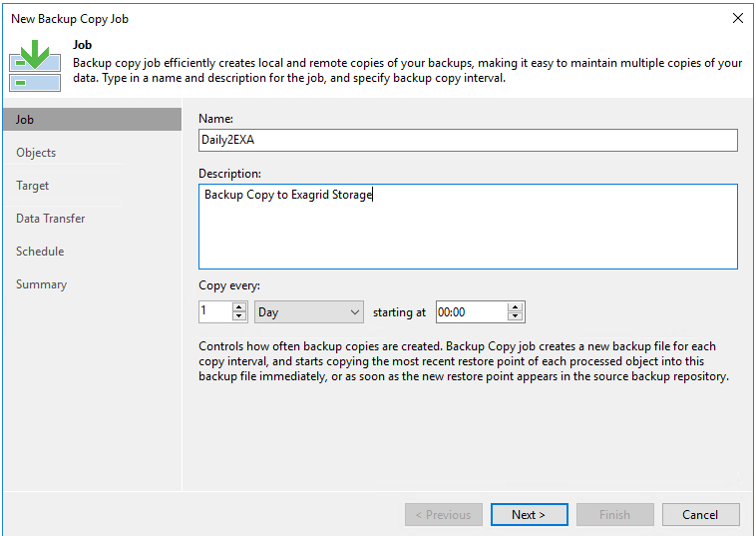The height and width of the screenshot is (536, 756).
Task: Jump to the Summary wizard step
Action: (x=41, y=284)
